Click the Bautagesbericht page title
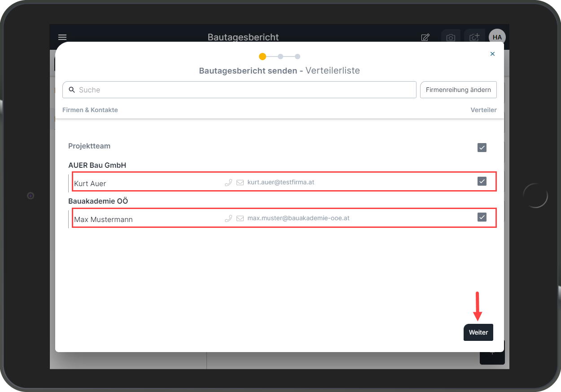This screenshot has height=392, width=561. (243, 37)
